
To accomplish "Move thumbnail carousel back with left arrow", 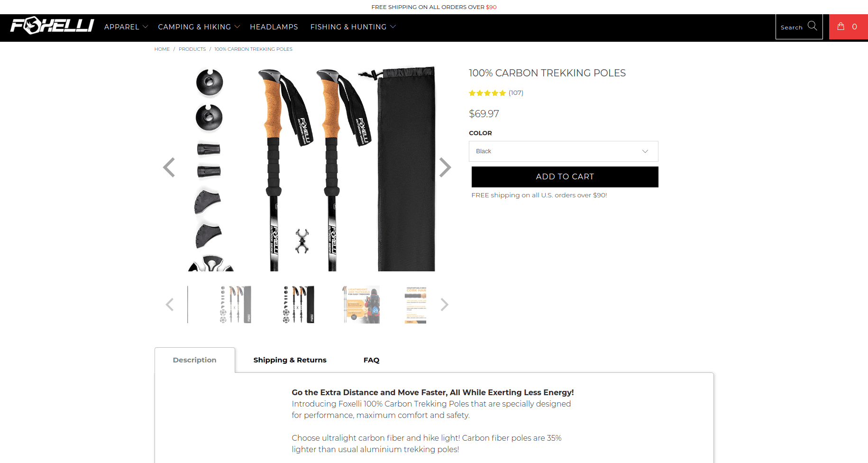I will 169,305.
